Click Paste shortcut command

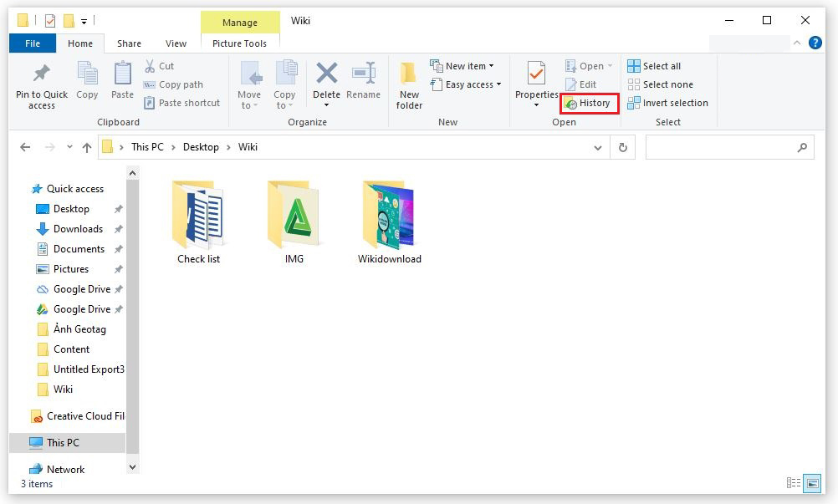point(182,103)
